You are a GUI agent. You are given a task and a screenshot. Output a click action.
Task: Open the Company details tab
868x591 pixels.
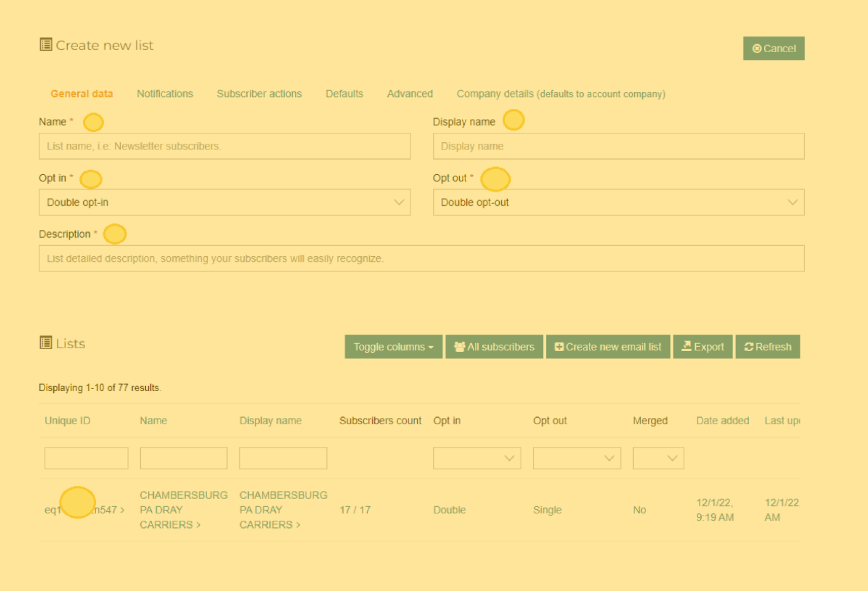(560, 94)
